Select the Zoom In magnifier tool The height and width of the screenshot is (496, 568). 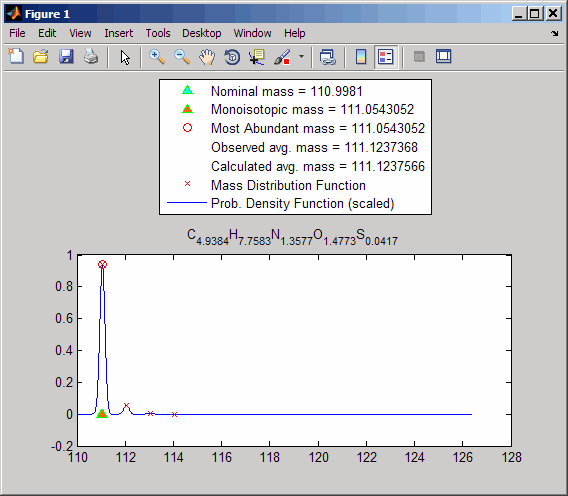(157, 57)
